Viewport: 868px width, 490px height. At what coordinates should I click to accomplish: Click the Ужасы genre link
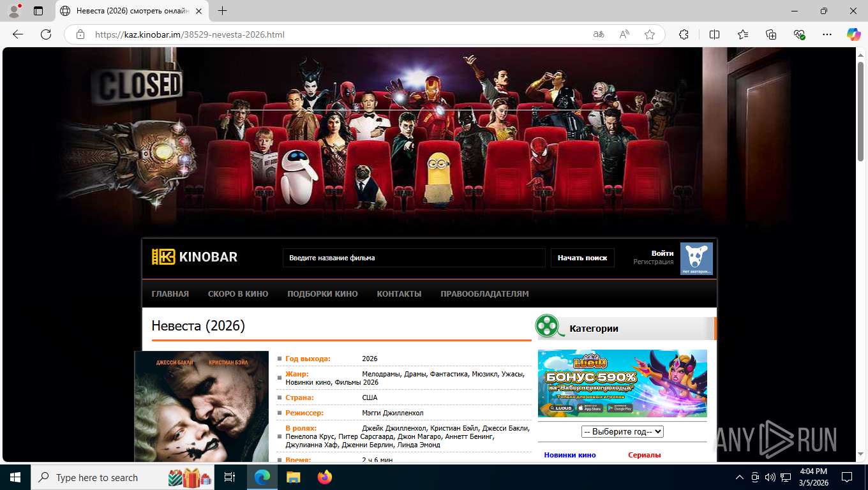(513, 374)
